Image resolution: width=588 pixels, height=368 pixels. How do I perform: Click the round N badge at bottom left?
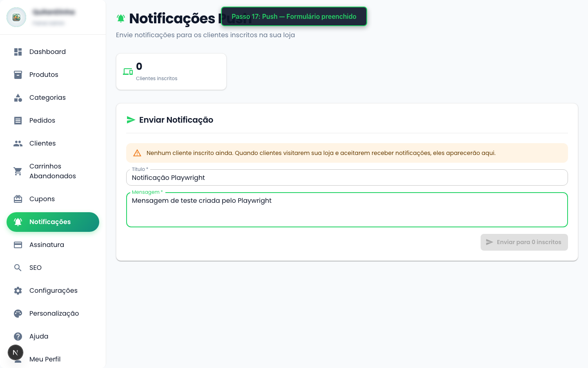16,352
